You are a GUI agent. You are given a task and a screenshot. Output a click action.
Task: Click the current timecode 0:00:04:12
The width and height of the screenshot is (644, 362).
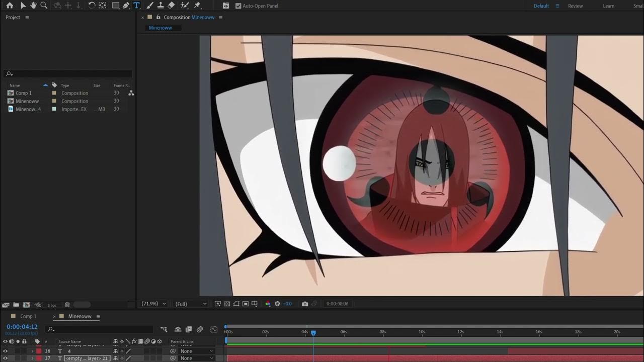click(x=22, y=327)
